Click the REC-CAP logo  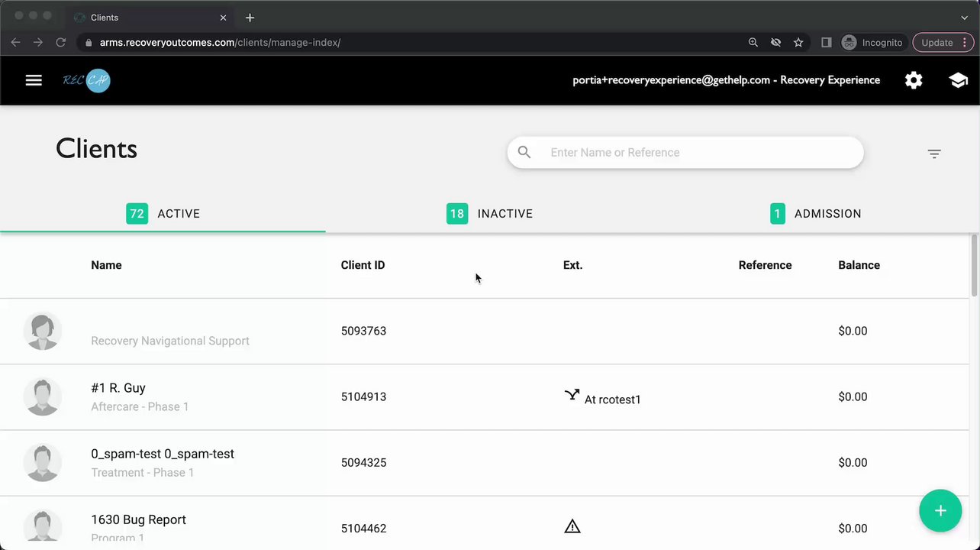(x=87, y=80)
